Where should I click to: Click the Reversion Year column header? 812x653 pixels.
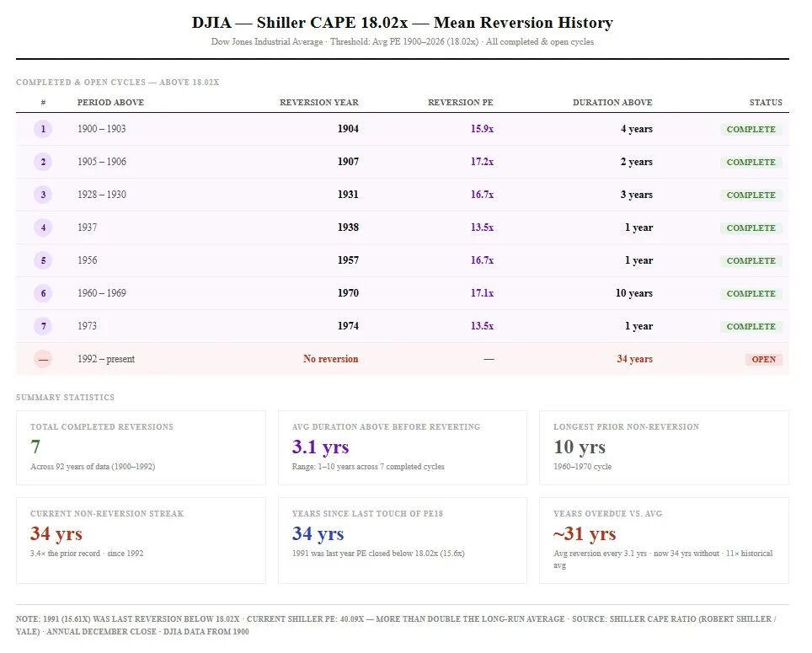pyautogui.click(x=318, y=102)
